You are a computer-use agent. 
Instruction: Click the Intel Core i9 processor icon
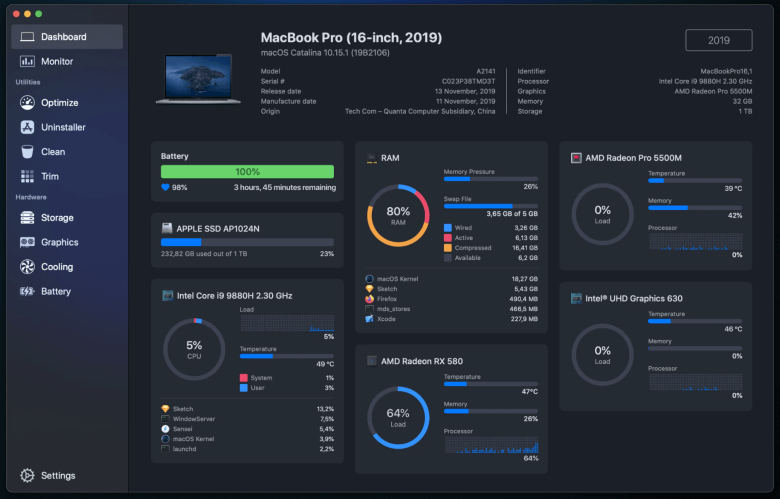click(168, 296)
